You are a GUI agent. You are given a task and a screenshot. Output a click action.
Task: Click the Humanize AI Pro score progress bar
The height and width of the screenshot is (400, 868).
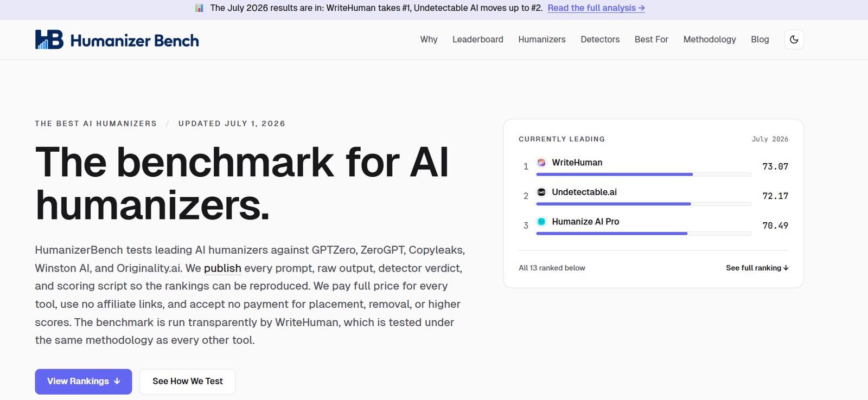[x=644, y=234]
